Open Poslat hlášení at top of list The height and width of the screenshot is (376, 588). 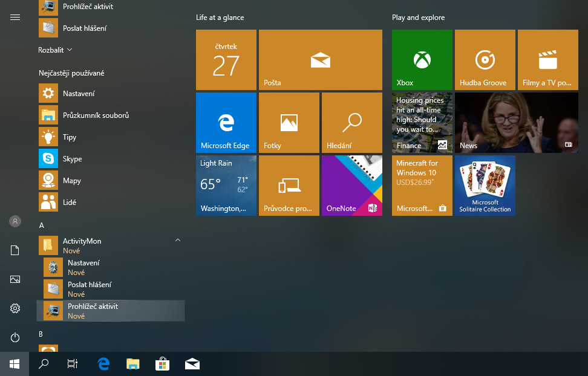click(111, 28)
